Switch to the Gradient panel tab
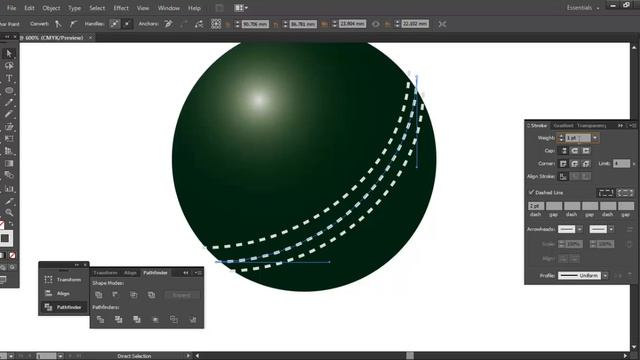The height and width of the screenshot is (360, 640). pyautogui.click(x=563, y=126)
